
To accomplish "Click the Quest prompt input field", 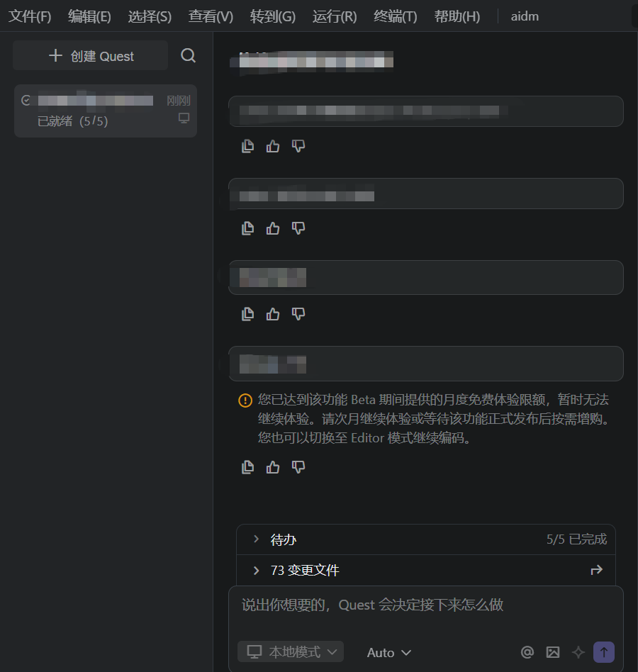I will pos(425,605).
